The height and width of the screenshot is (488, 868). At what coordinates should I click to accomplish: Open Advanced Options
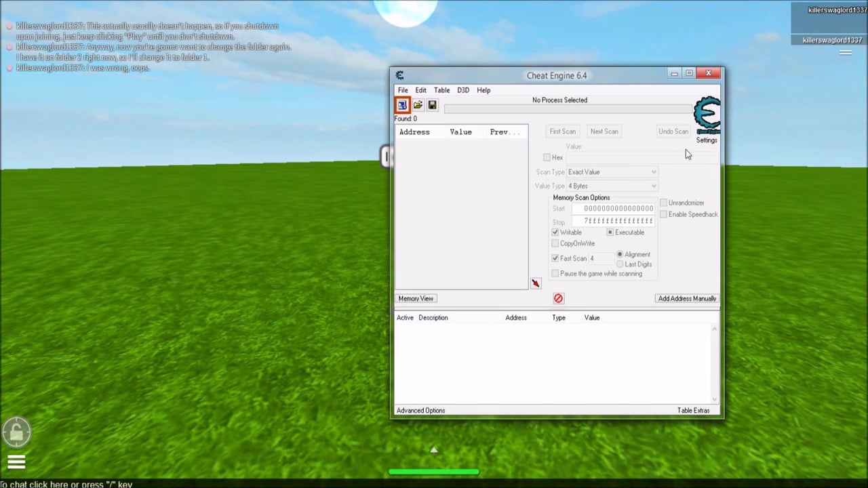421,411
